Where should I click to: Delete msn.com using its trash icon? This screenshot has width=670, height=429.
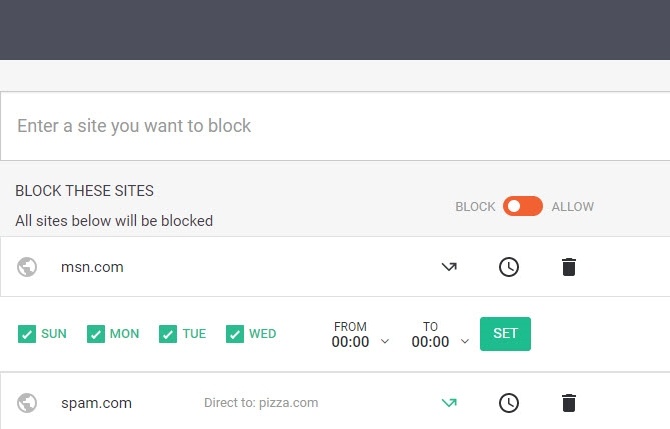click(x=569, y=267)
